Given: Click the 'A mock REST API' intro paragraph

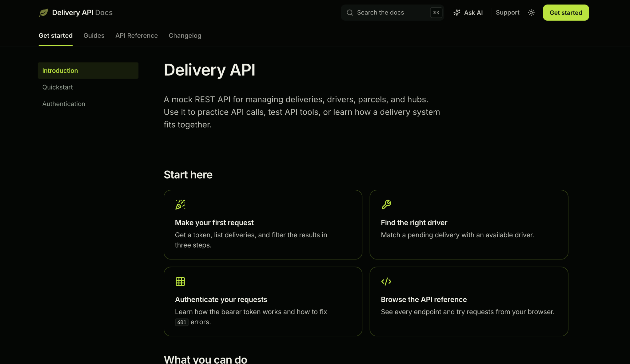Looking at the screenshot, I should (302, 112).
